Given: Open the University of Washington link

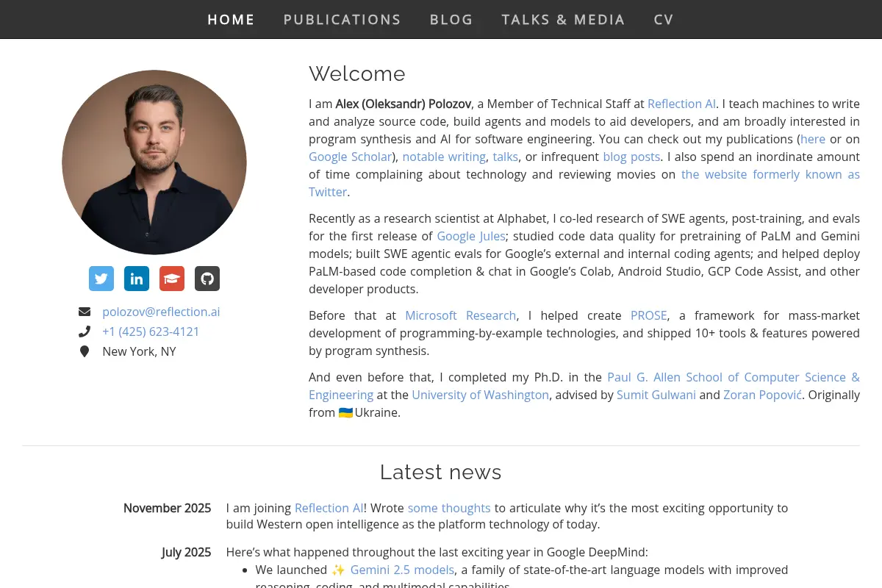Looking at the screenshot, I should pyautogui.click(x=481, y=395).
